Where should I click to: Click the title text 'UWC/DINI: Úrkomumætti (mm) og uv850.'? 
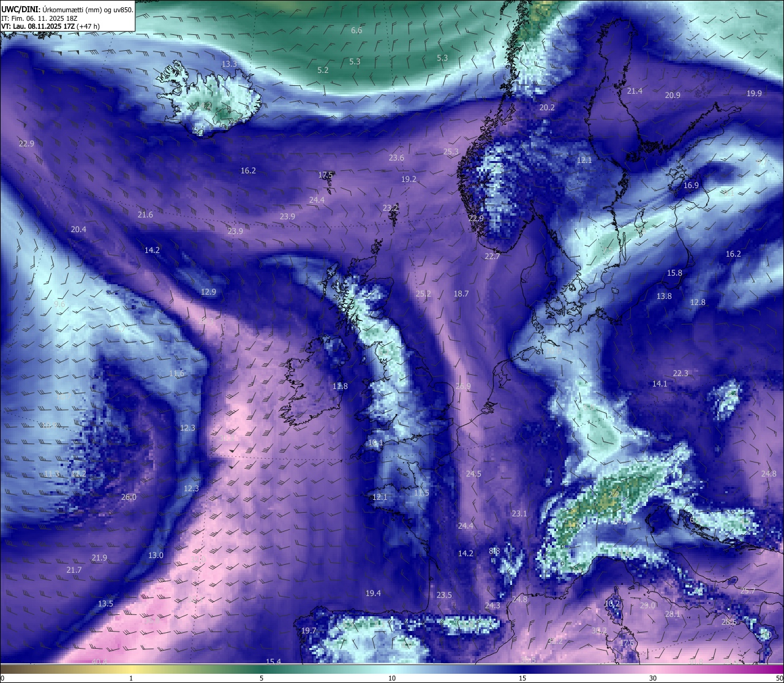coord(67,9)
